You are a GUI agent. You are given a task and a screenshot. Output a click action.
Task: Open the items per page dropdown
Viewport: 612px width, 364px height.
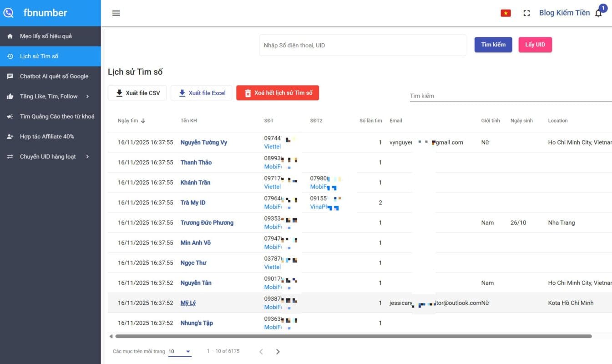[x=180, y=351]
